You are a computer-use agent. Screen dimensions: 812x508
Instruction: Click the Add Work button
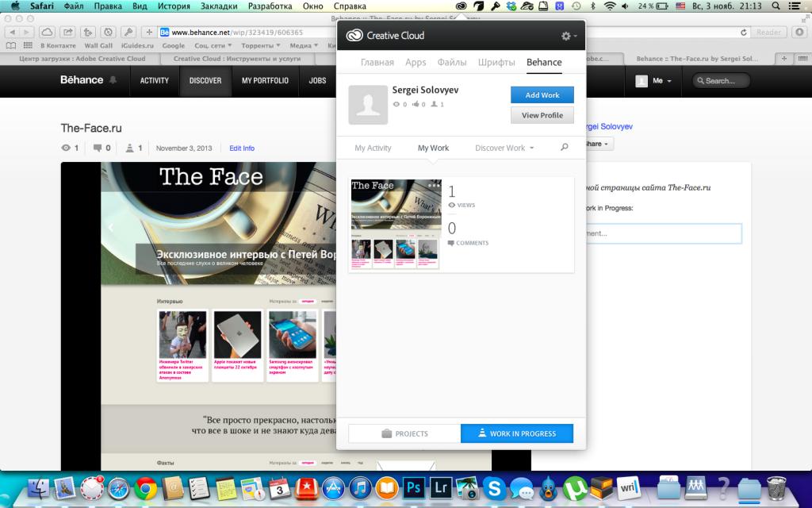tap(542, 95)
